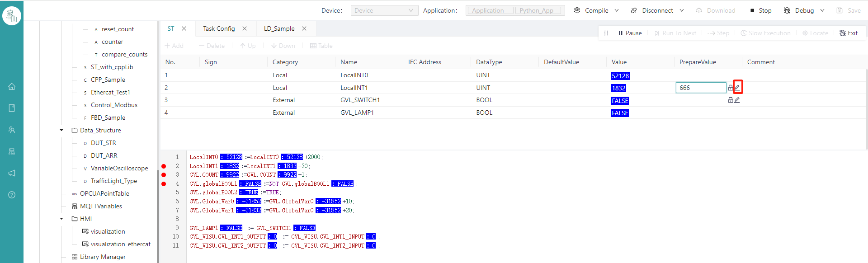
Task: Expand the Debug options arrow
Action: pos(822,10)
